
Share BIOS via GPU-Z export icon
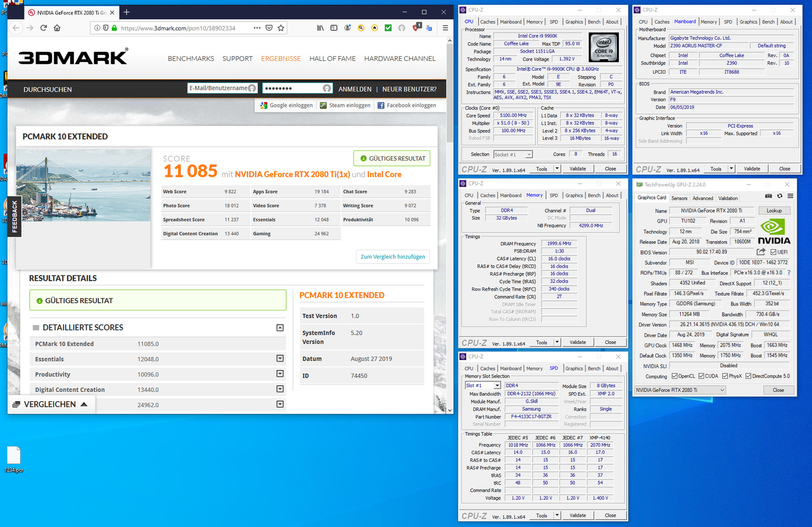[x=761, y=252]
